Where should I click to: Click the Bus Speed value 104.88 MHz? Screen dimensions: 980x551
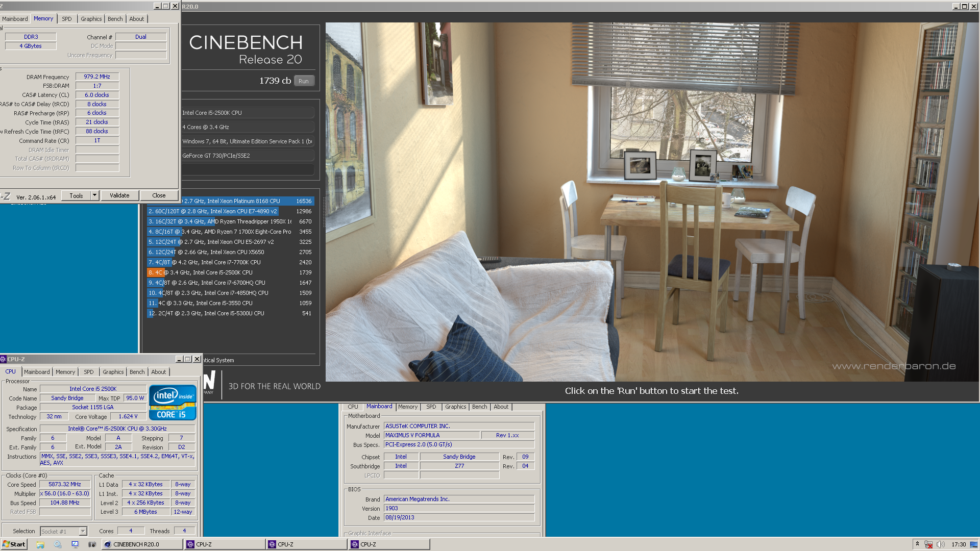(x=65, y=503)
